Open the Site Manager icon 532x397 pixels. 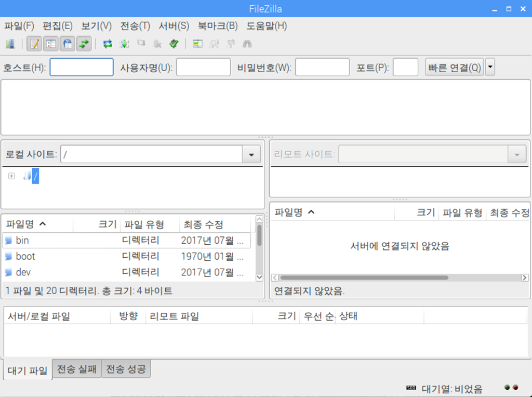[10, 44]
